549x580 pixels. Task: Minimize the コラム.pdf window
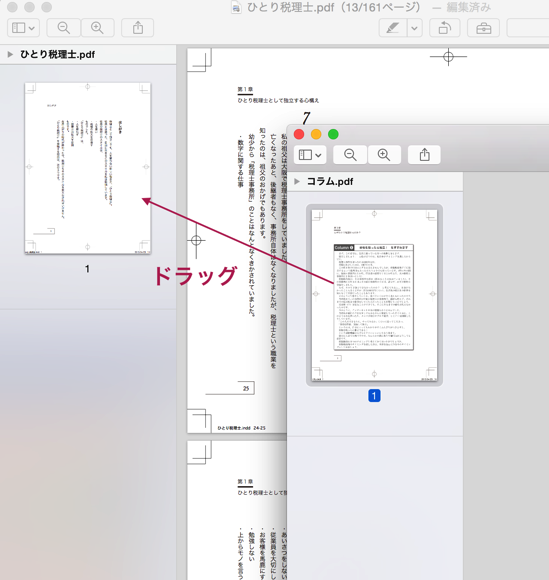[x=316, y=134]
